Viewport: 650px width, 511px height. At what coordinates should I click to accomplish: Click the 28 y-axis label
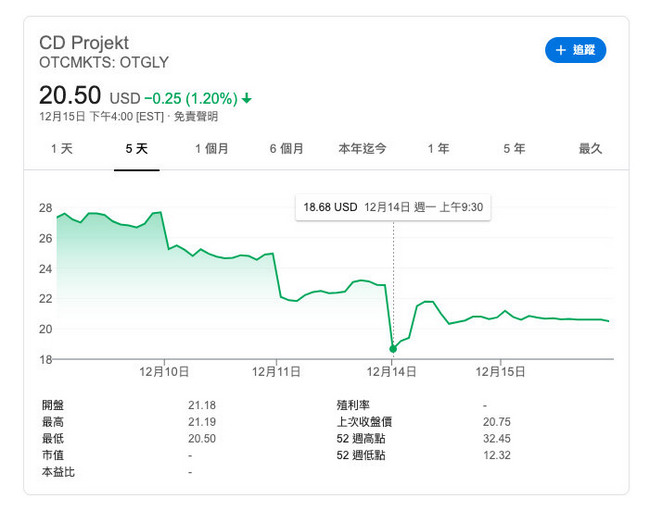(46, 208)
